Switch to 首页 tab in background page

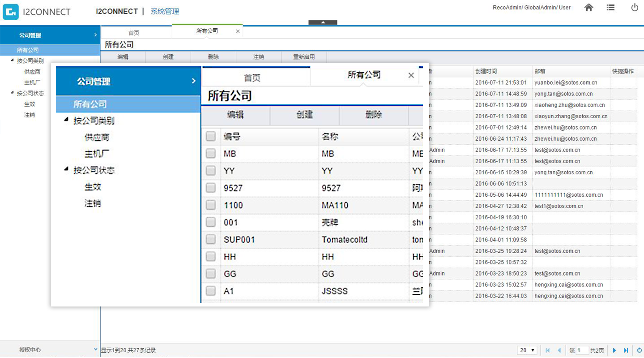pyautogui.click(x=134, y=33)
